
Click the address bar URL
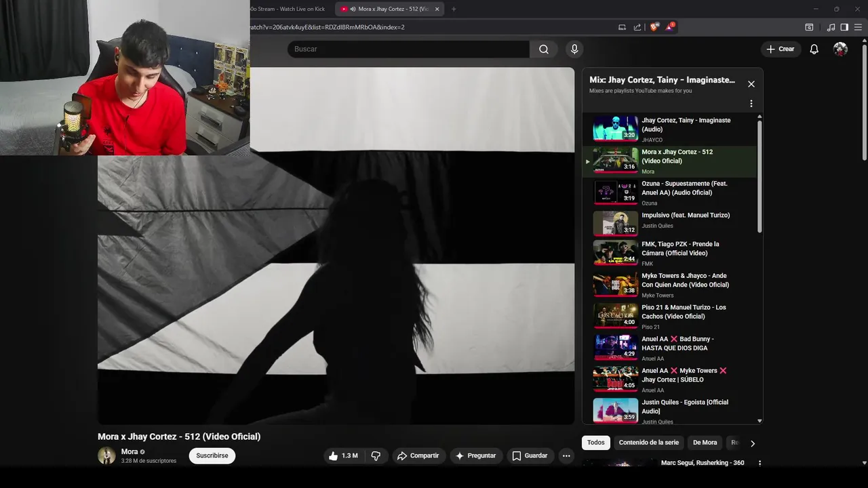pyautogui.click(x=328, y=27)
